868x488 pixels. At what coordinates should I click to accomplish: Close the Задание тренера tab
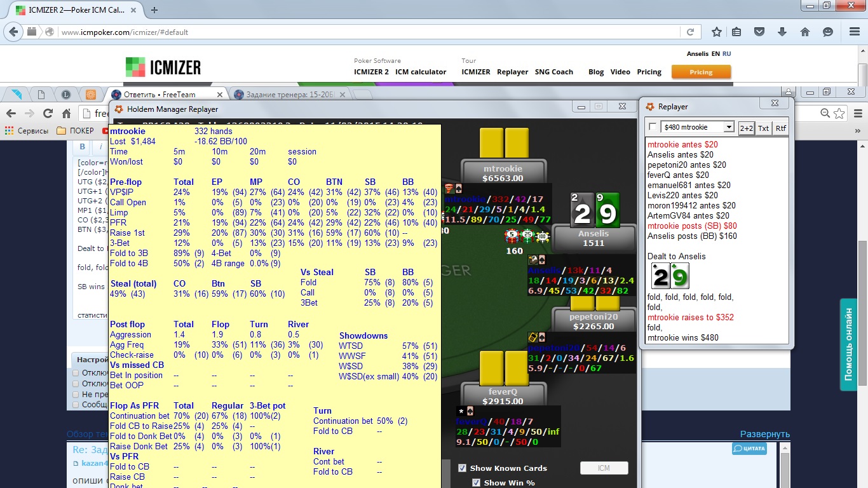click(342, 94)
